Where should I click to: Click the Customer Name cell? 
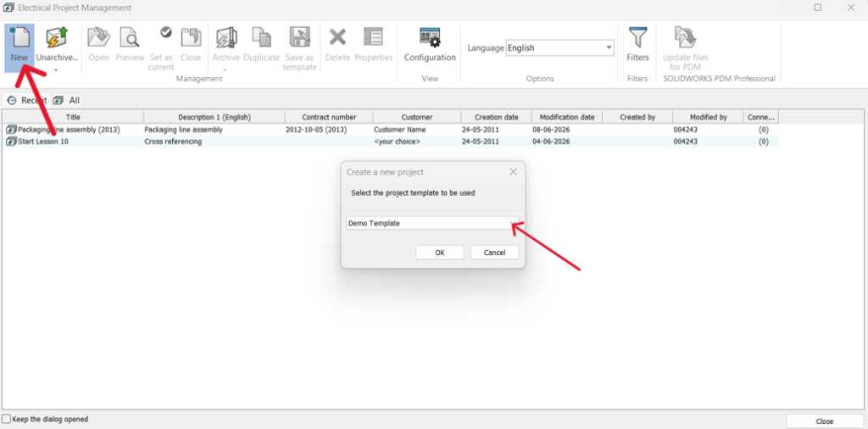(x=400, y=130)
